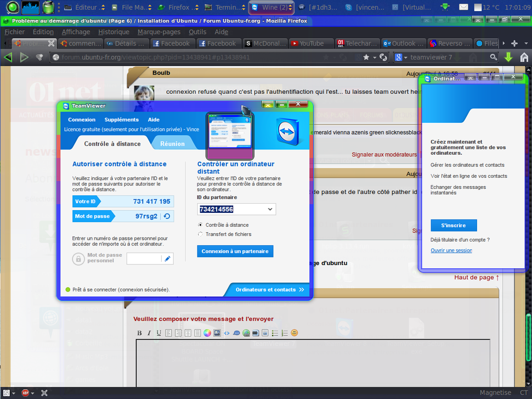
Task: Align message text left in forum editor
Action: coord(168,333)
